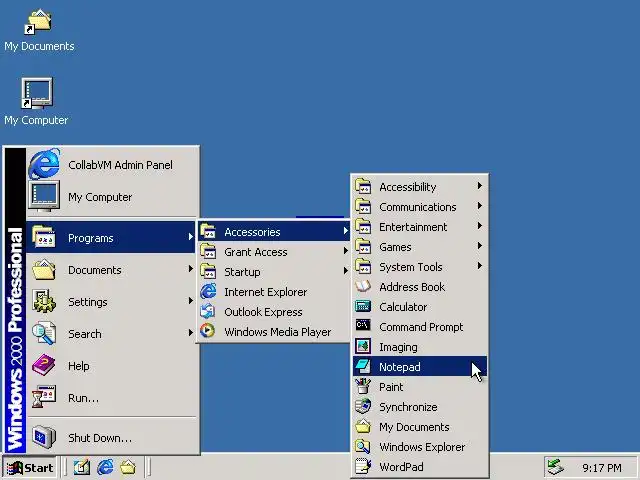The width and height of the screenshot is (640, 480).
Task: Click the Start button
Action: (29, 467)
